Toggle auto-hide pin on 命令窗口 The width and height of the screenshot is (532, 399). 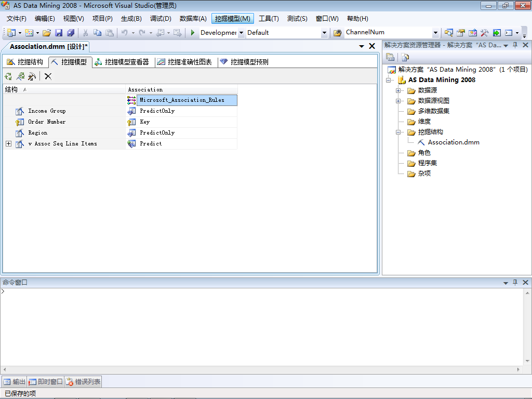(x=515, y=282)
